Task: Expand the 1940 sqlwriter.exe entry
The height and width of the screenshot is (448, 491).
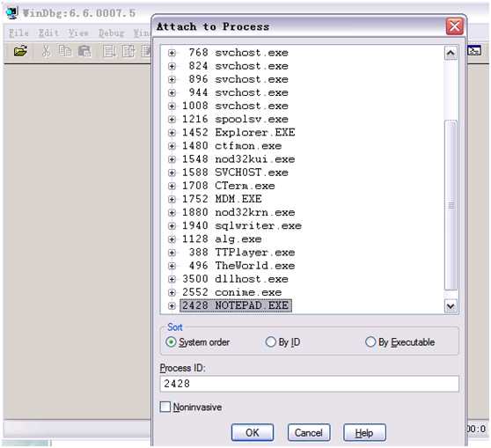Action: coord(172,225)
